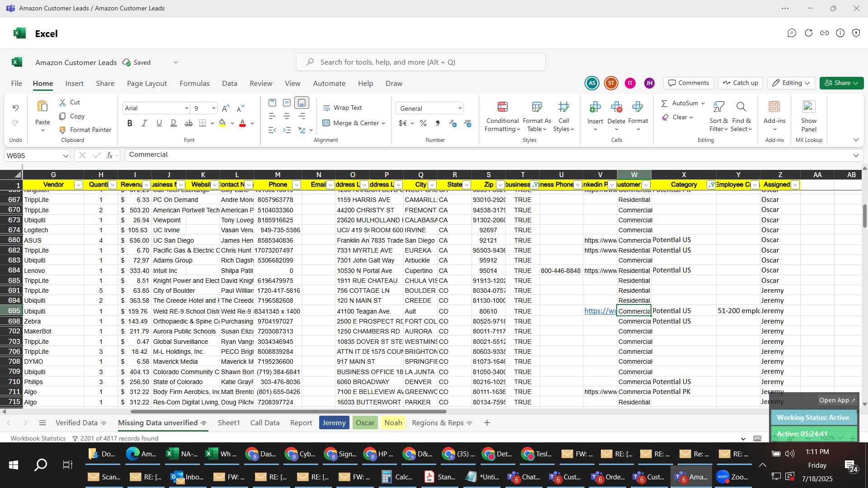Click the insert function fx icon

pyautogui.click(x=109, y=155)
